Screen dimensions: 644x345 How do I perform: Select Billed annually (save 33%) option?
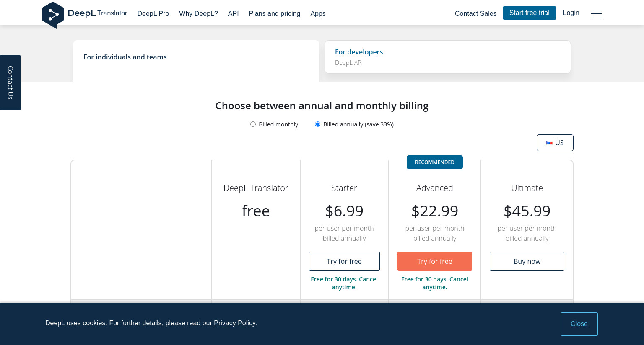(x=354, y=124)
